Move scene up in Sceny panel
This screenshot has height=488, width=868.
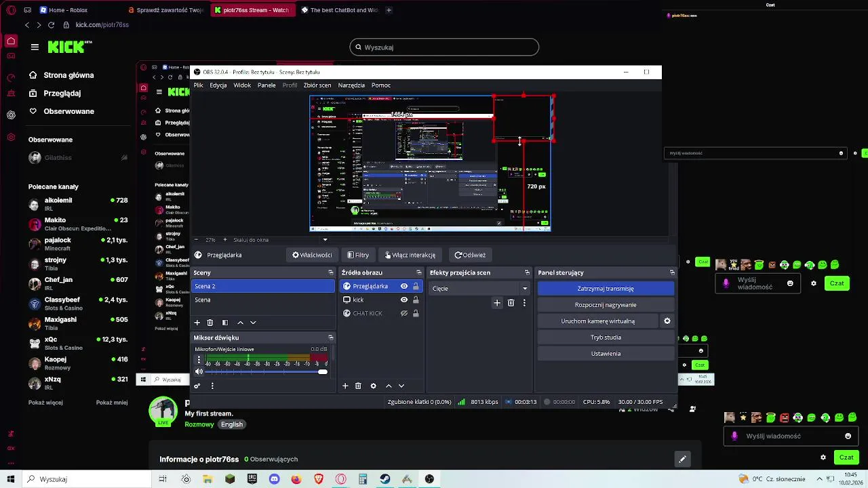tap(240, 323)
